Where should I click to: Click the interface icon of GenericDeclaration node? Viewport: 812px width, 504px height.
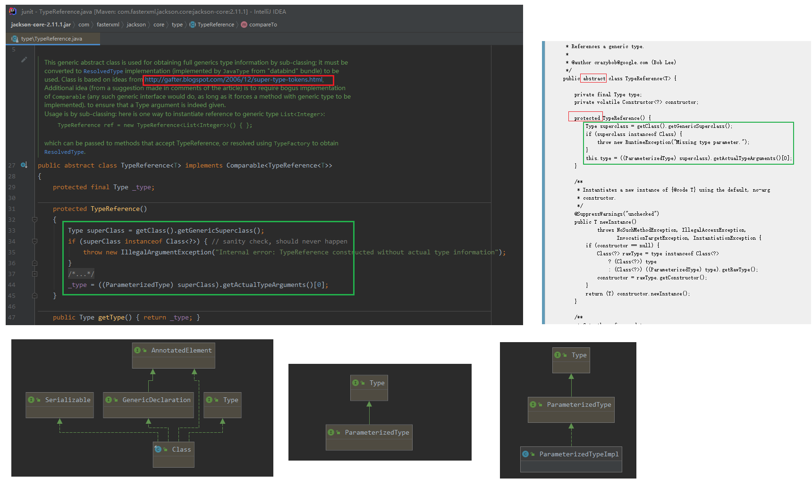pos(109,400)
